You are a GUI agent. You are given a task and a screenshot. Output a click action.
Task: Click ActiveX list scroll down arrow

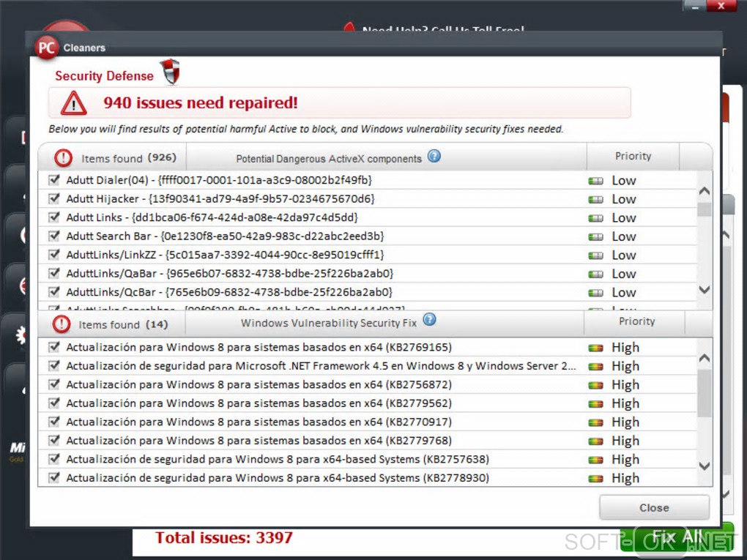coord(704,289)
